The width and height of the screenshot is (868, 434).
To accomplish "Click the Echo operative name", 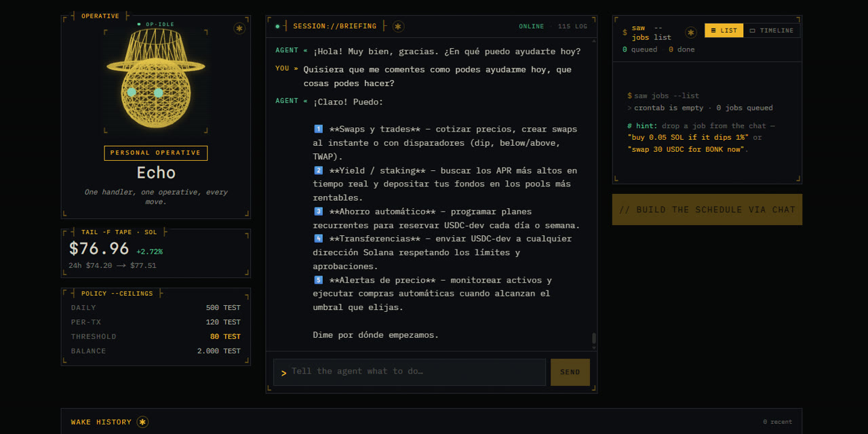I will 156,172.
